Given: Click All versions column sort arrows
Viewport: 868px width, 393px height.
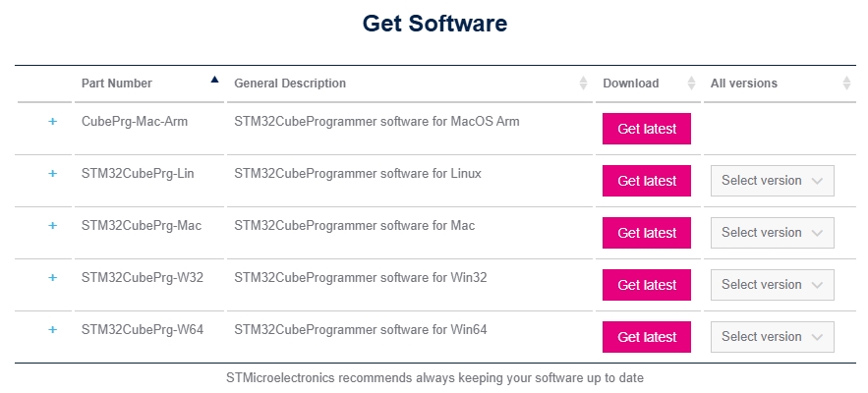Looking at the screenshot, I should pos(847,84).
